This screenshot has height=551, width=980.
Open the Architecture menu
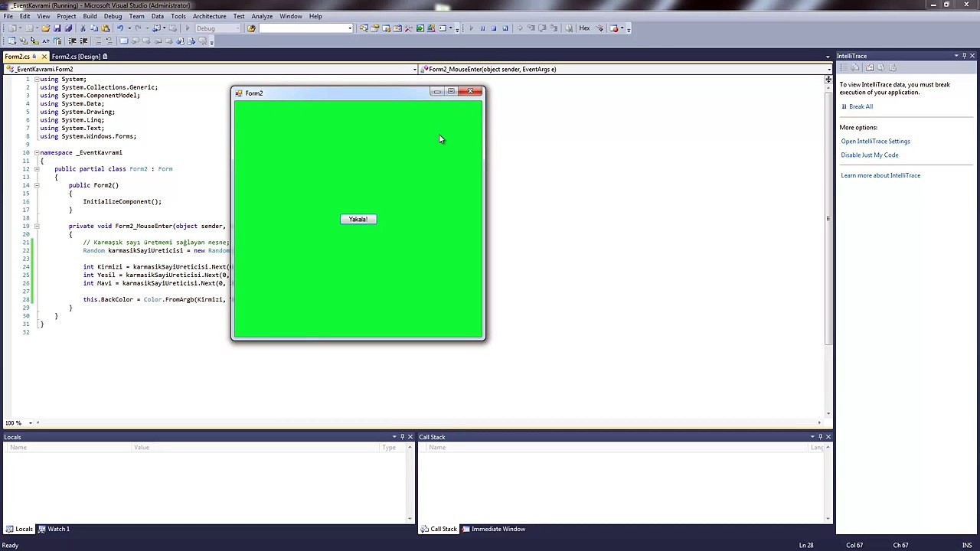pyautogui.click(x=209, y=16)
